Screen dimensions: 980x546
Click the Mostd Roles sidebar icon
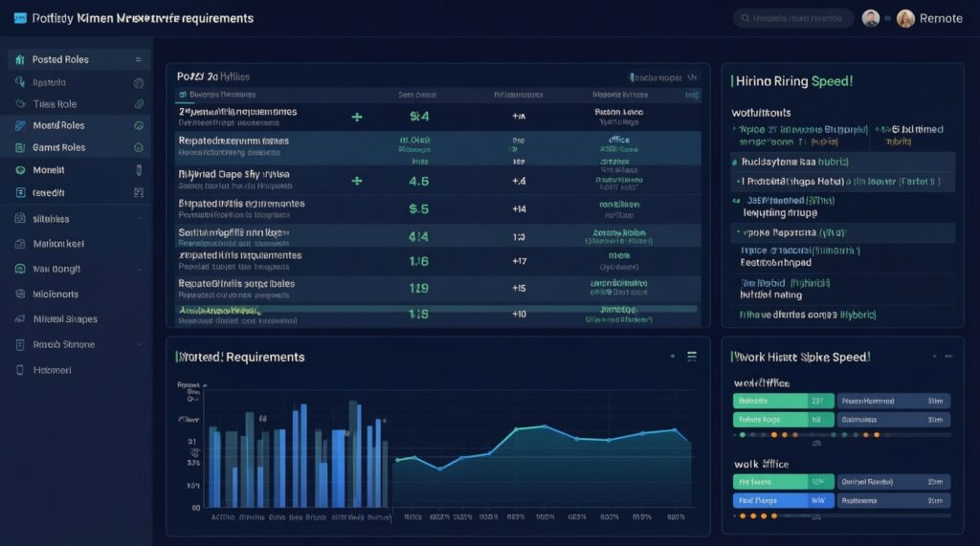[x=20, y=125]
